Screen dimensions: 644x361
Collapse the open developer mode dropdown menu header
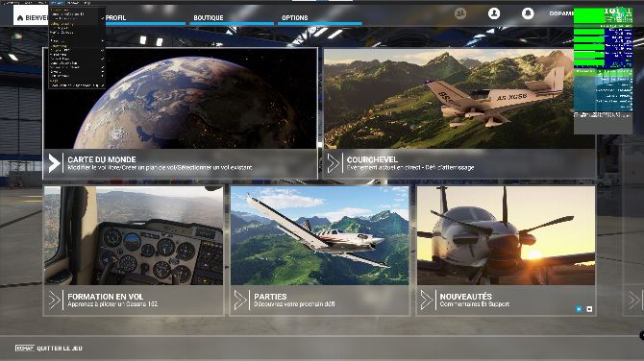click(58, 3)
